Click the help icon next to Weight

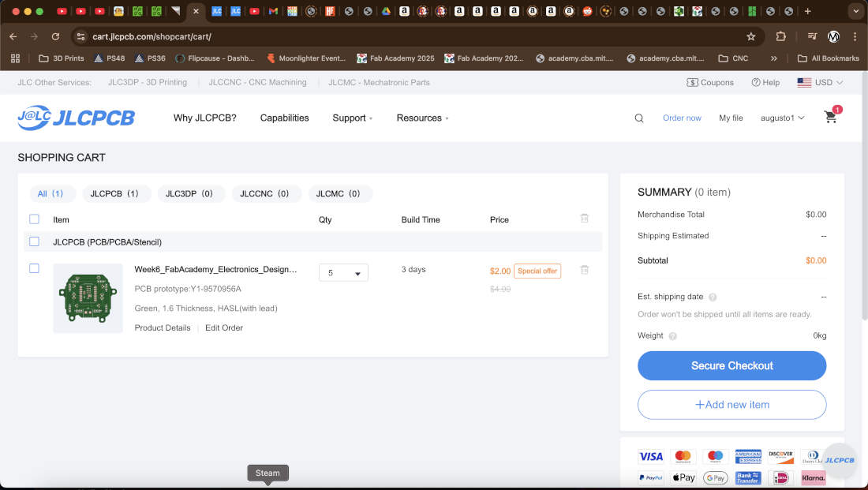coord(672,336)
